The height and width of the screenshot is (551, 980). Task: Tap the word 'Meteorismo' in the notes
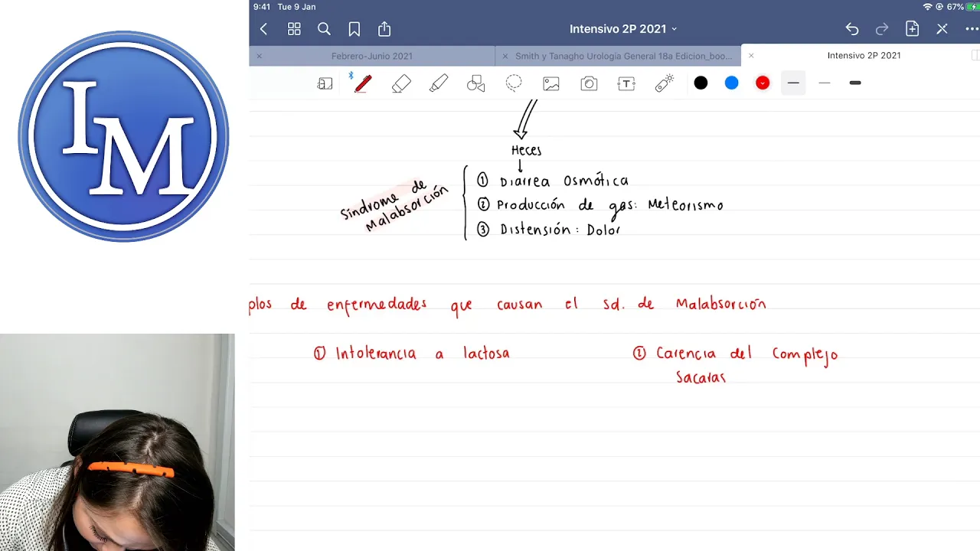685,205
